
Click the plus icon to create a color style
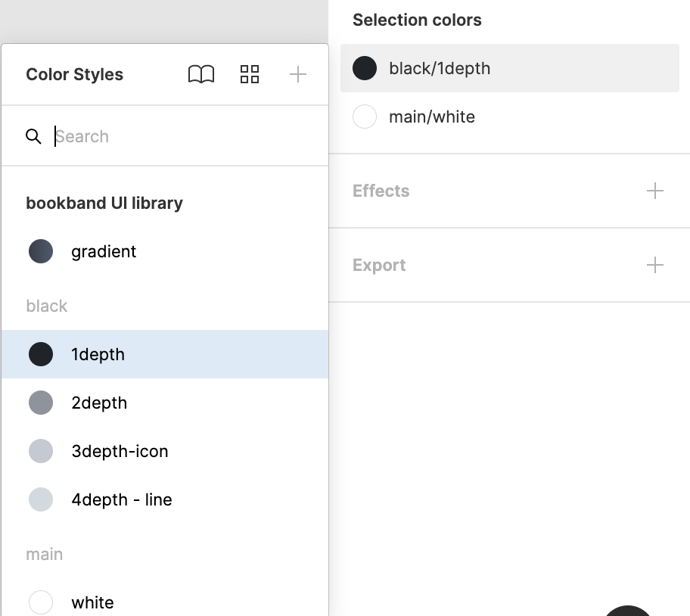pos(298,74)
